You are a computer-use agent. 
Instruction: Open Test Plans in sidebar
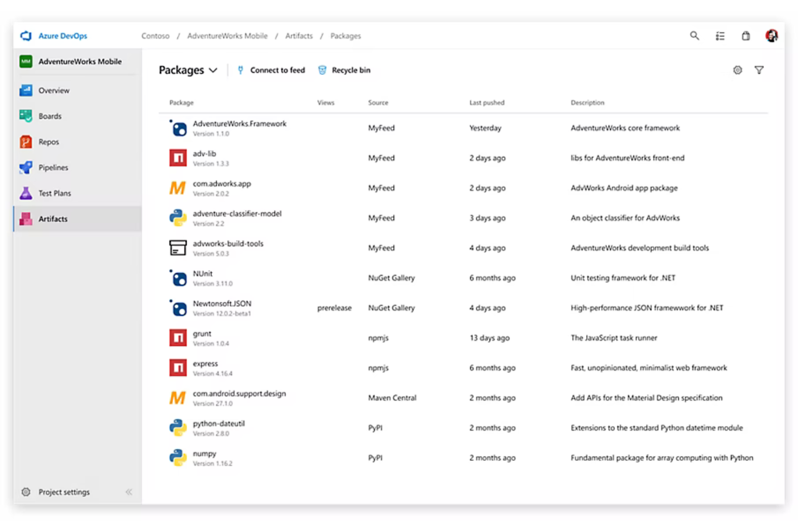(x=78, y=193)
